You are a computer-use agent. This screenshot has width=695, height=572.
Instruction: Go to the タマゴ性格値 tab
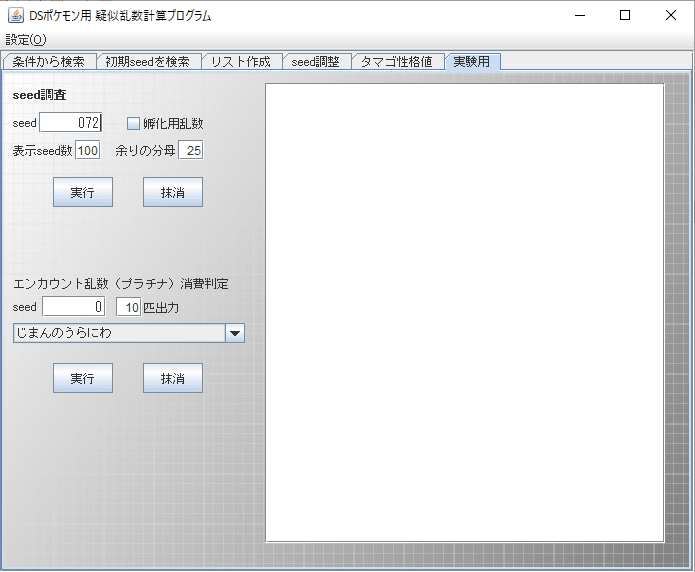pos(397,62)
